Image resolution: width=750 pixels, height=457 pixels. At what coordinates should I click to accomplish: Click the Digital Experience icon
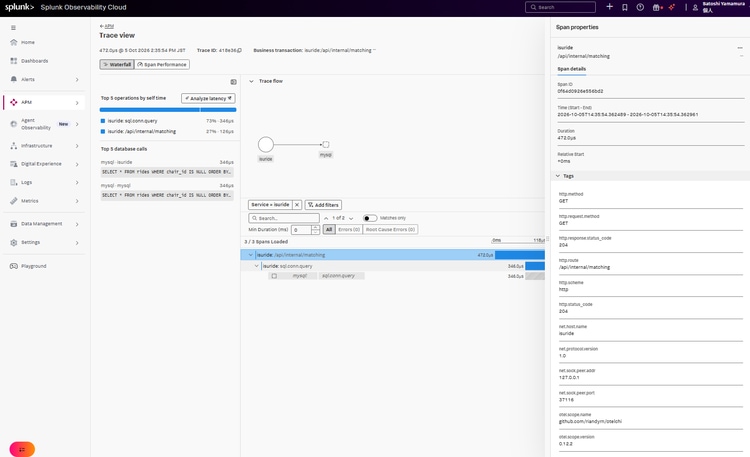coord(13,164)
